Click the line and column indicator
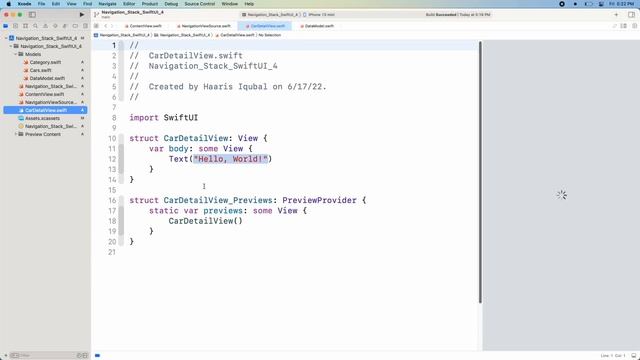 612,356
